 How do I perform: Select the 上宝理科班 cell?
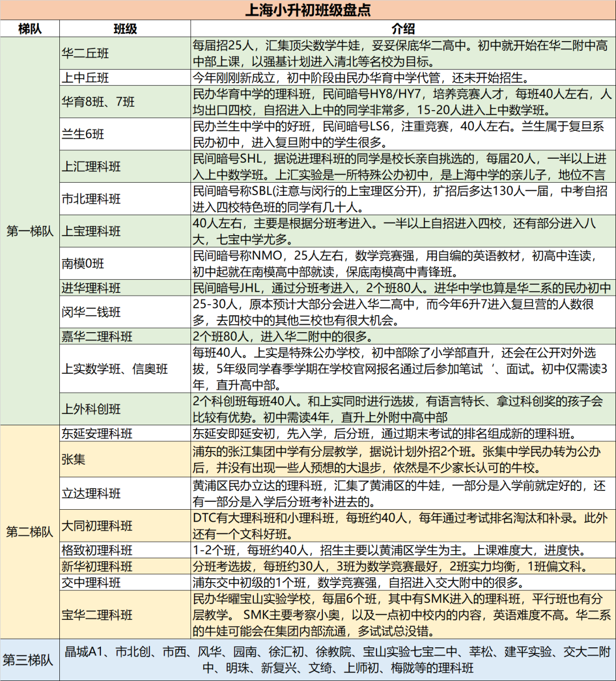click(125, 231)
